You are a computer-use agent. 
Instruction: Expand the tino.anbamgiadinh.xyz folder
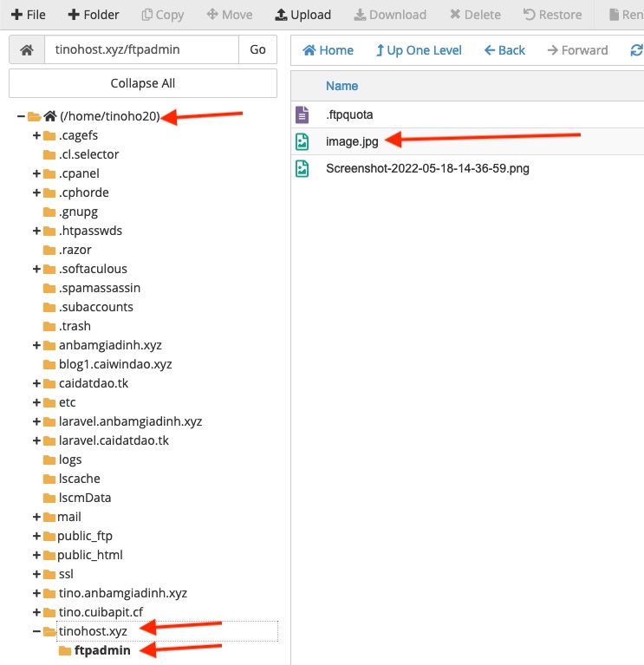(x=36, y=593)
